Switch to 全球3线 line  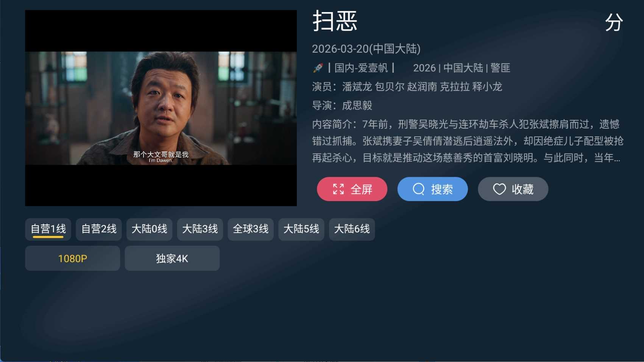click(251, 229)
